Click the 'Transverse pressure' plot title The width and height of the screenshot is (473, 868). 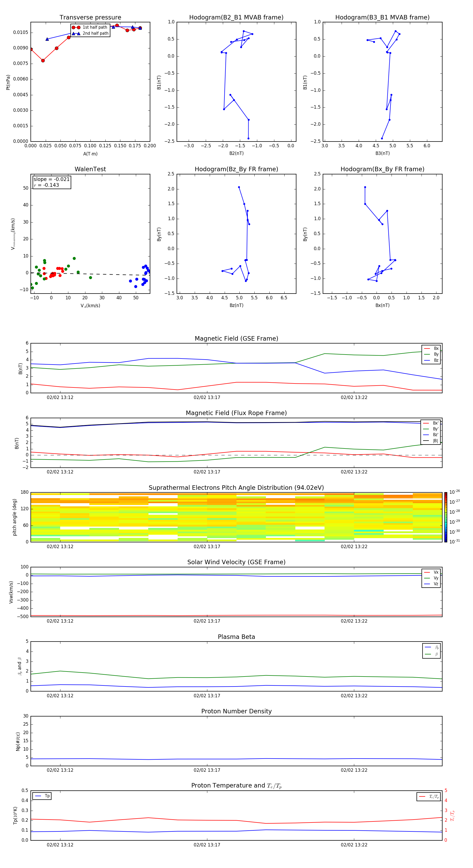click(x=90, y=18)
